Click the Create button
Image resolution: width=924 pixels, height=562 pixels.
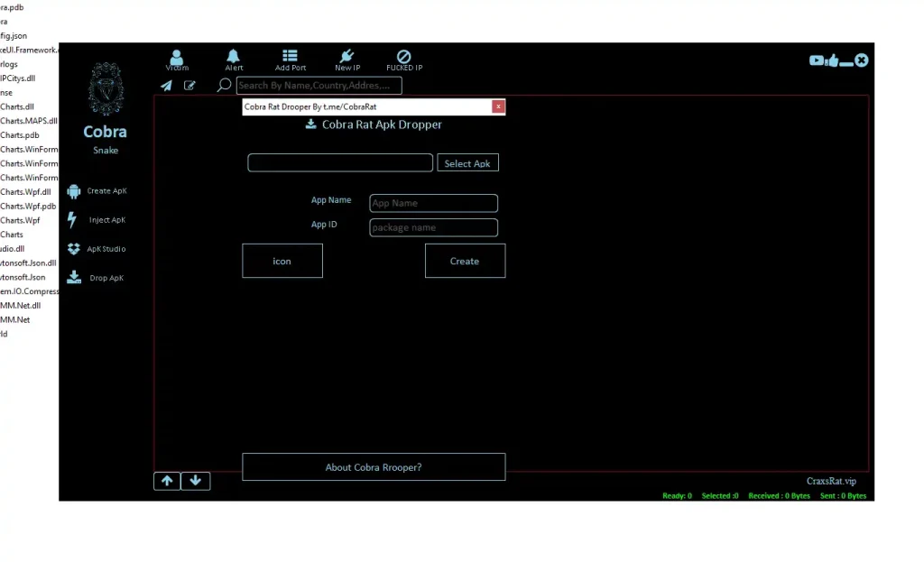pos(465,261)
